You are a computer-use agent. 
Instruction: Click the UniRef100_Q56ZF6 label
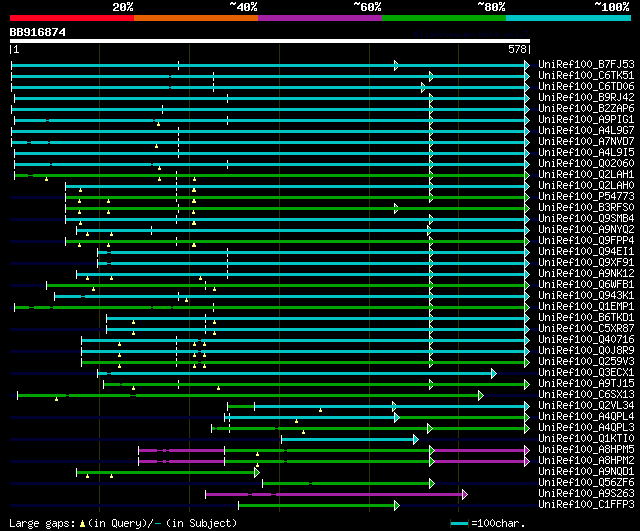[x=586, y=483]
